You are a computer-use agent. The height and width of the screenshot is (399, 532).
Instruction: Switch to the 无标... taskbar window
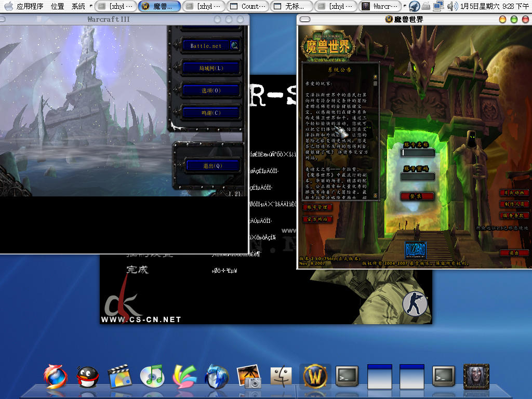point(291,6)
